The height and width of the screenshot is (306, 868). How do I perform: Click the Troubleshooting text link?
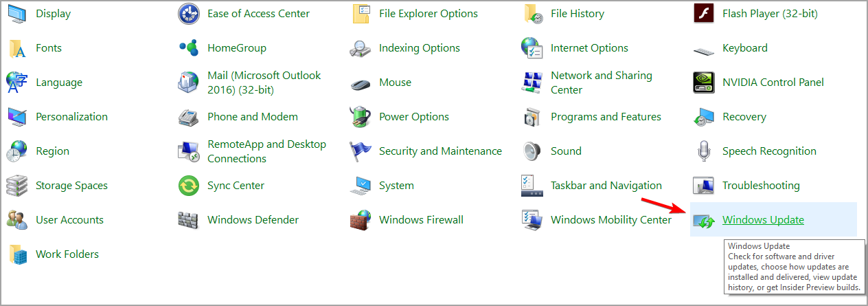pos(761,186)
